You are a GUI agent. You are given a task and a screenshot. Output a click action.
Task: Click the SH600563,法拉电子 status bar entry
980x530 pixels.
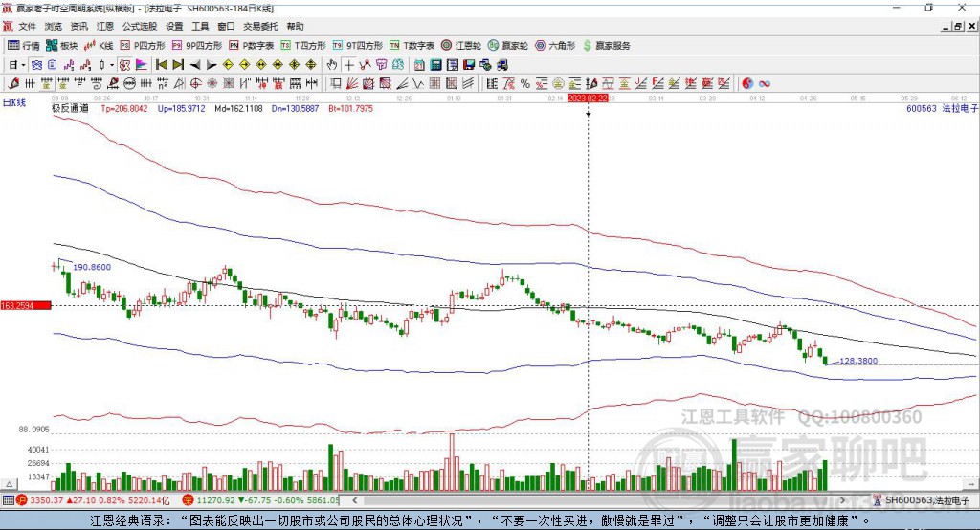[x=921, y=500]
